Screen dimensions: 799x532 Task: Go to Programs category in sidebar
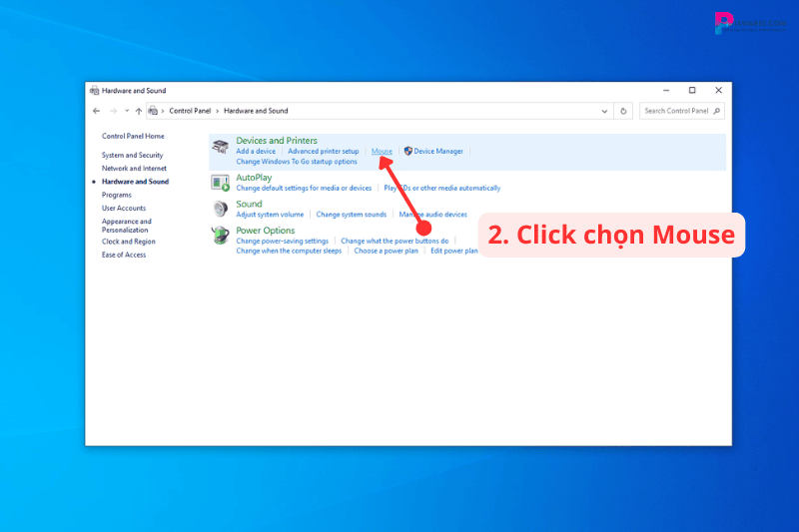pyautogui.click(x=116, y=195)
